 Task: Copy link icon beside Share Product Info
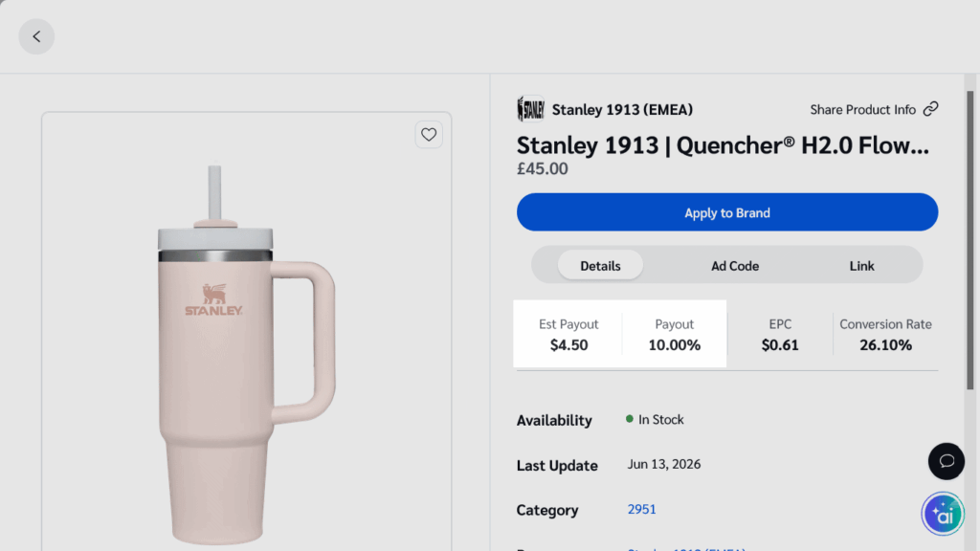[x=930, y=109]
